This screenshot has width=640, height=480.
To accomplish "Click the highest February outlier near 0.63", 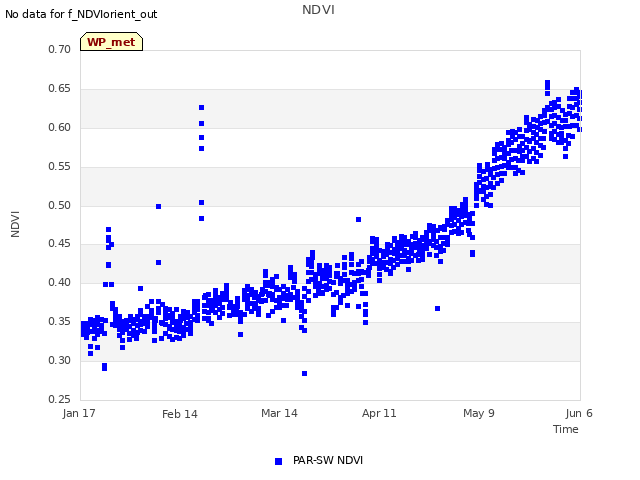I will coord(202,107).
